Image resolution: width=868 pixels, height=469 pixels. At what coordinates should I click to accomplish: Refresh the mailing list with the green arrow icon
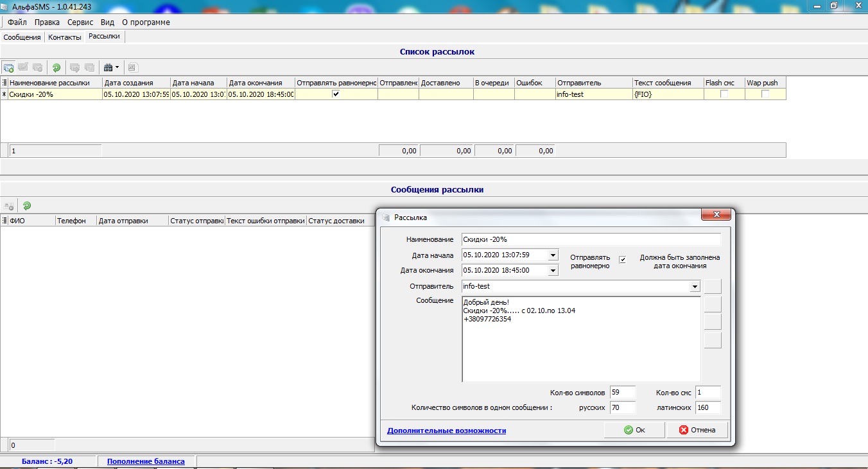(56, 67)
